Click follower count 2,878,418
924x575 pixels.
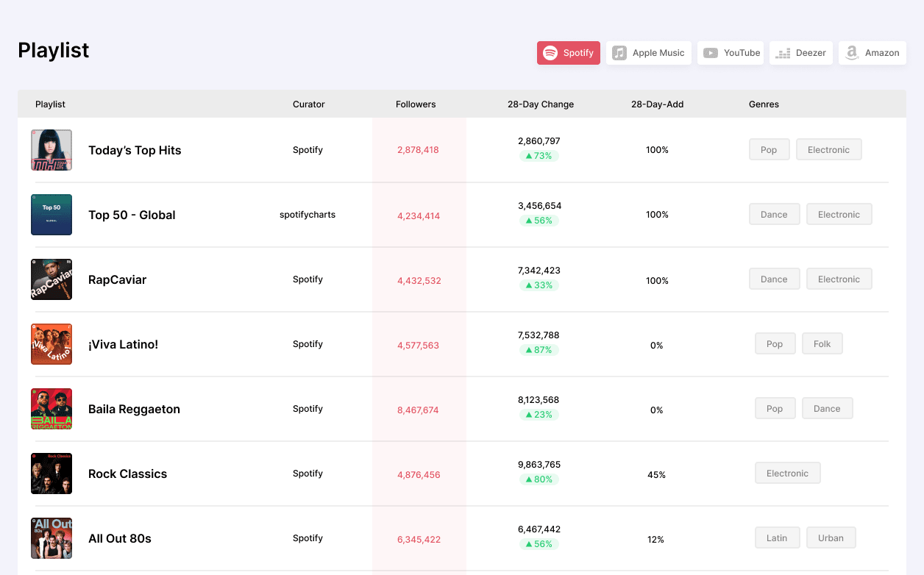[418, 150]
